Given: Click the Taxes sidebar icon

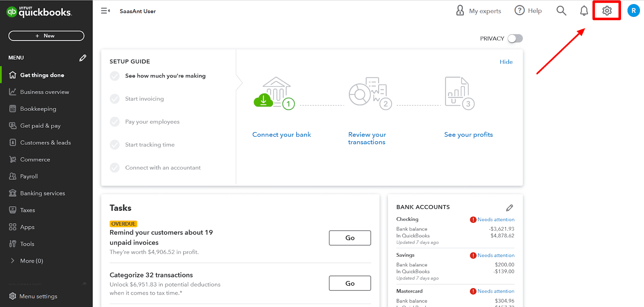Looking at the screenshot, I should tap(13, 210).
